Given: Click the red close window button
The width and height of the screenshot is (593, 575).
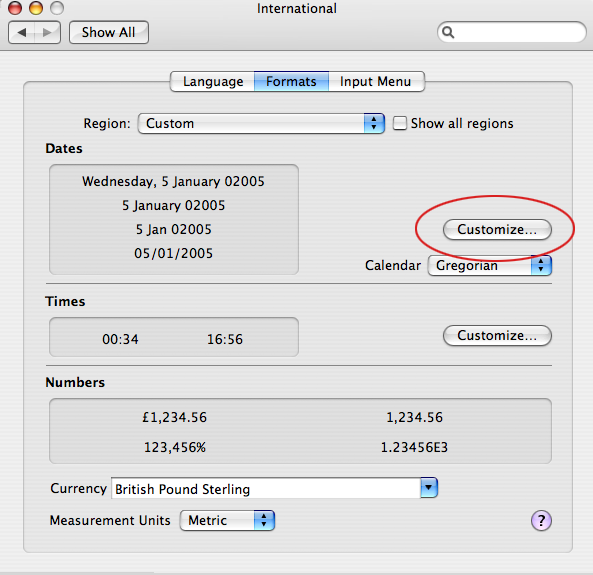Looking at the screenshot, I should (x=15, y=8).
